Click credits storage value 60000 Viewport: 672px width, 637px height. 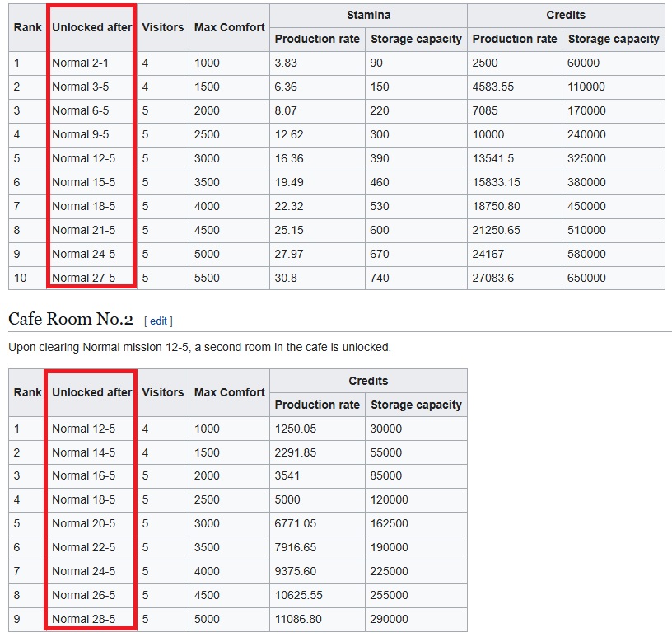point(583,63)
